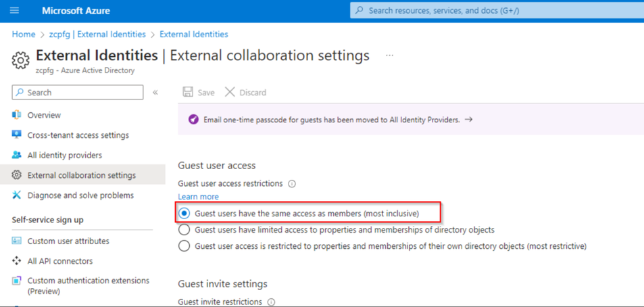Open the ellipsis more options beside page title
The height and width of the screenshot is (307, 644).
tap(389, 55)
